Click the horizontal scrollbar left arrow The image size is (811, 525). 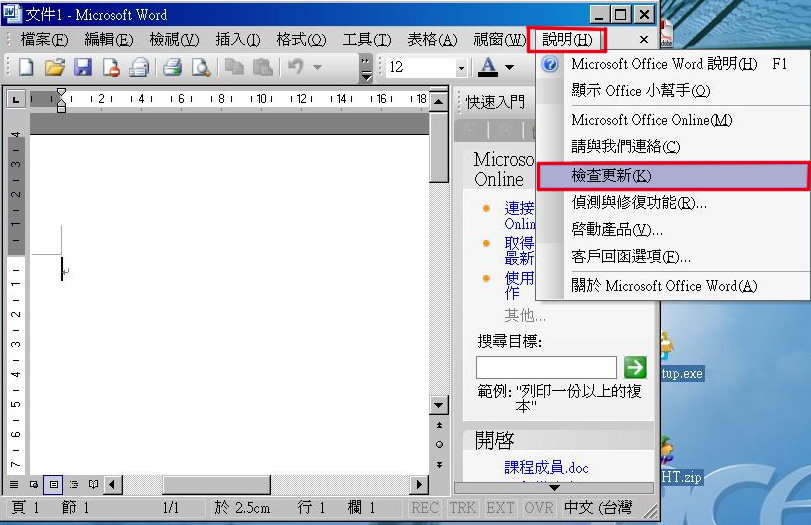(112, 485)
